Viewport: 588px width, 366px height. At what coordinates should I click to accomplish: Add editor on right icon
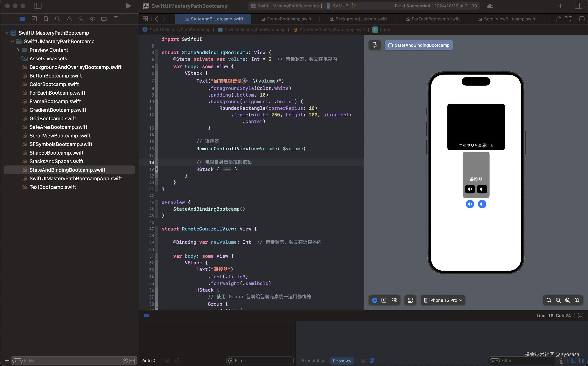coord(582,19)
